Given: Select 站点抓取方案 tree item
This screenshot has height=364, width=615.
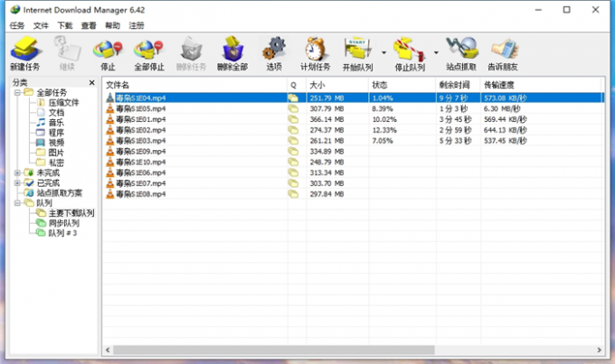Looking at the screenshot, I should (x=59, y=192).
